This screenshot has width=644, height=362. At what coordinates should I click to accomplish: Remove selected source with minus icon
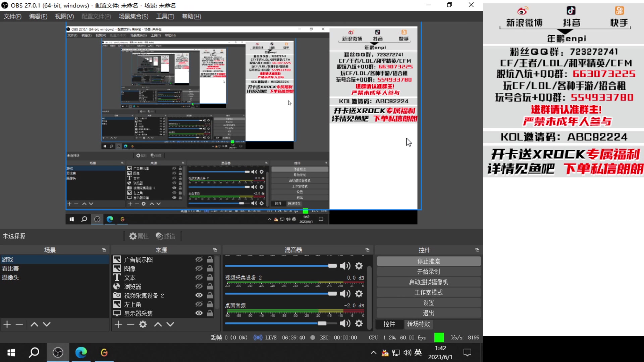130,324
